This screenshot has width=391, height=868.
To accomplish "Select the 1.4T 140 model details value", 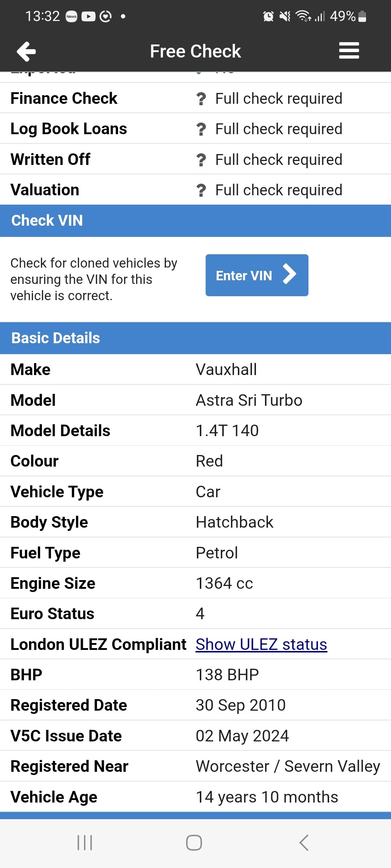I will pyautogui.click(x=227, y=431).
